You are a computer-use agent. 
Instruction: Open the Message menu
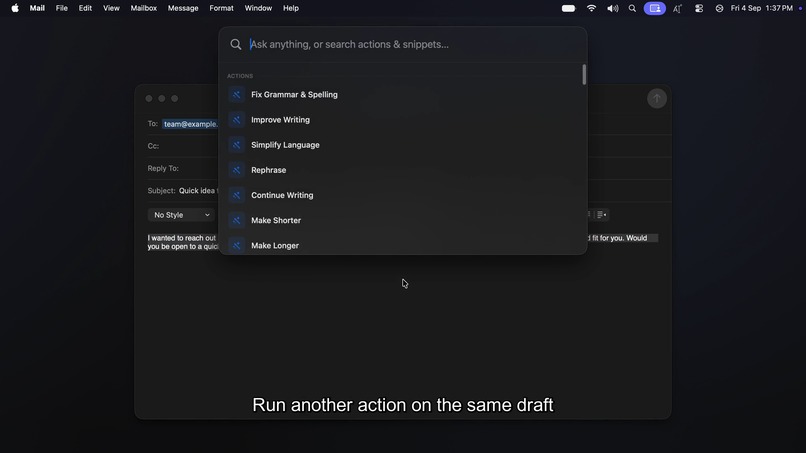[183, 8]
